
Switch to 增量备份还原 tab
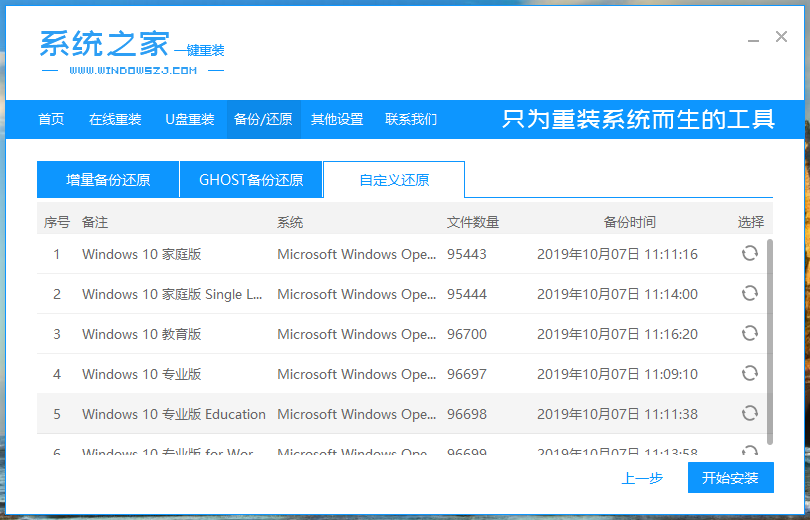[x=108, y=180]
